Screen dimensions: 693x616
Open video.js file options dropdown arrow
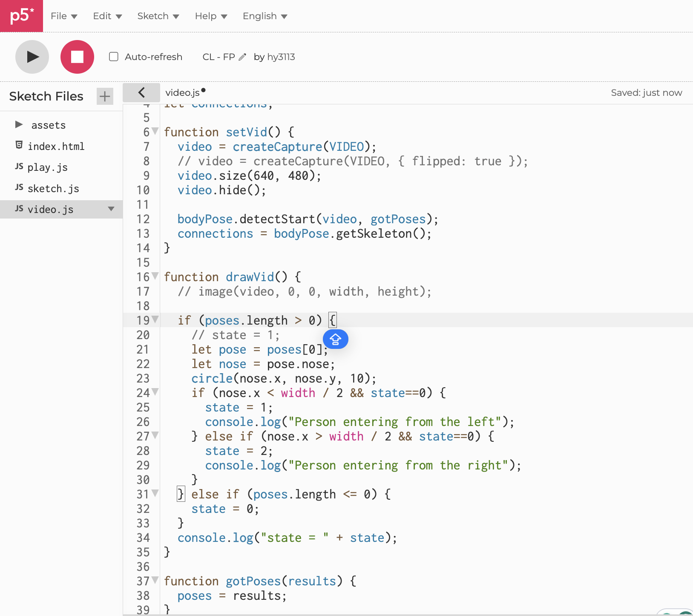tap(111, 209)
